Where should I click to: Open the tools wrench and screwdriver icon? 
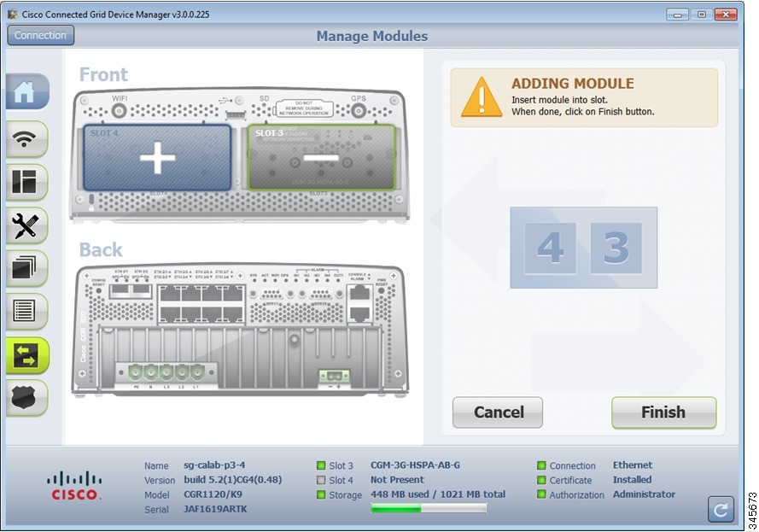26,225
